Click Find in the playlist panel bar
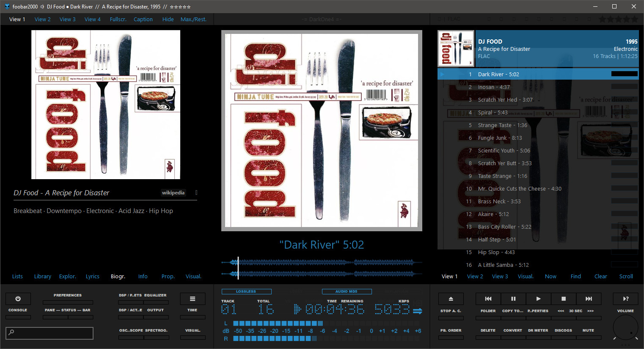 (x=576, y=276)
